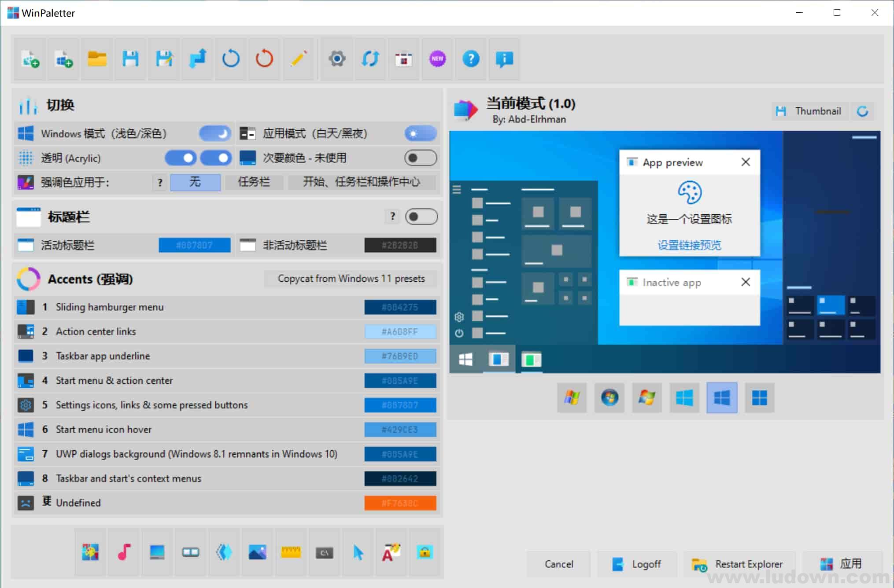This screenshot has width=894, height=588.
Task: Enable the titlebar section toggle switch
Action: (421, 217)
